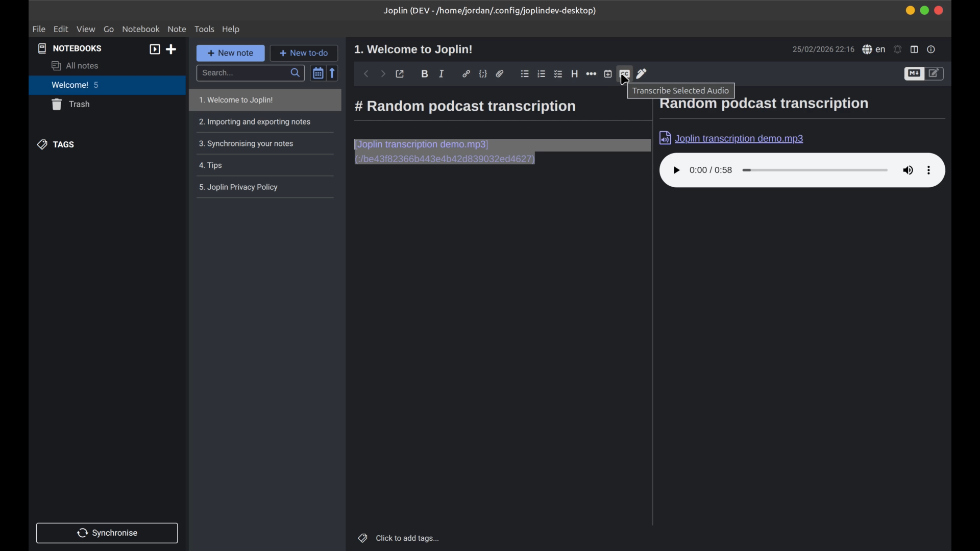Open spell checker via the globe en icon

click(x=873, y=49)
